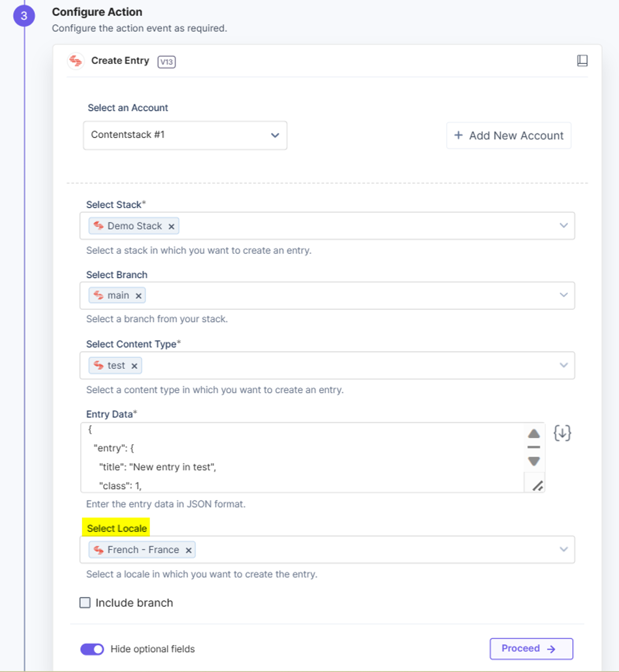Click 'Enter the entry data in JSON format' hint

tap(166, 504)
